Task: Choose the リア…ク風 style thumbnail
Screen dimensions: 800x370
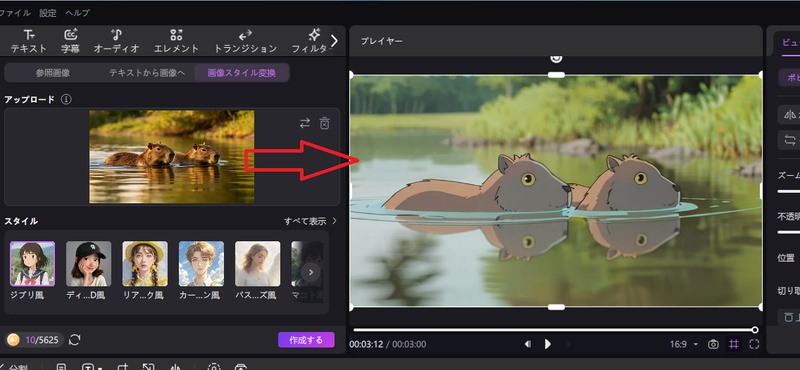Action: click(145, 264)
